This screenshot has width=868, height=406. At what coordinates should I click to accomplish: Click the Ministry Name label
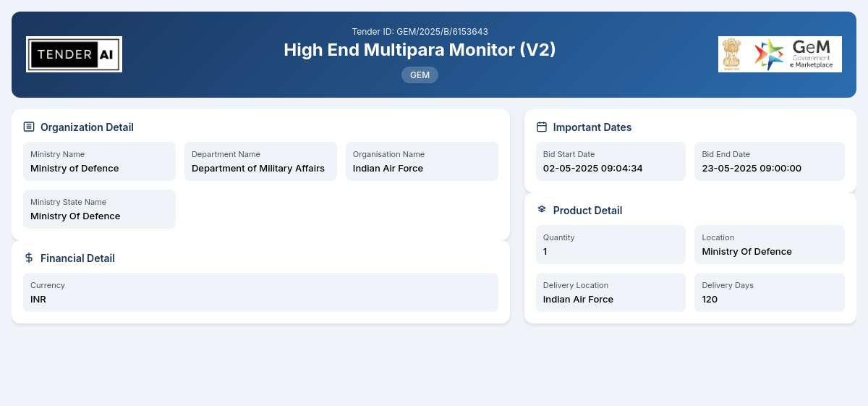point(57,154)
